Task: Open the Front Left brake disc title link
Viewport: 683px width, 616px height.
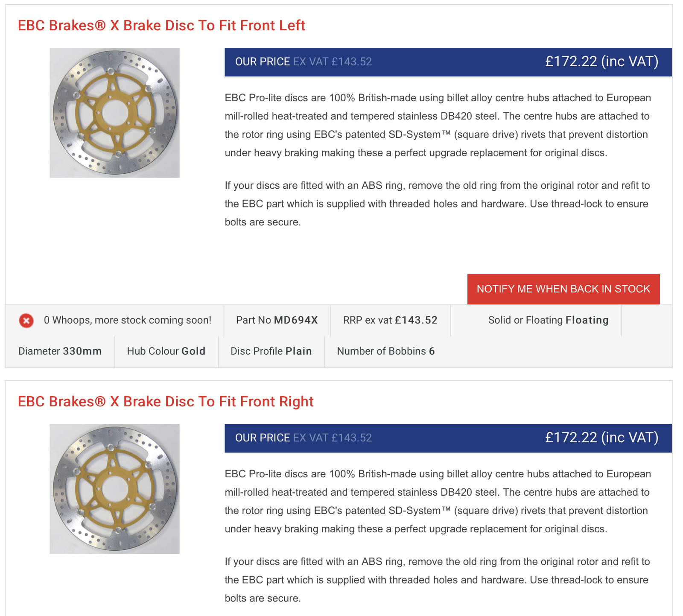Action: pos(161,26)
